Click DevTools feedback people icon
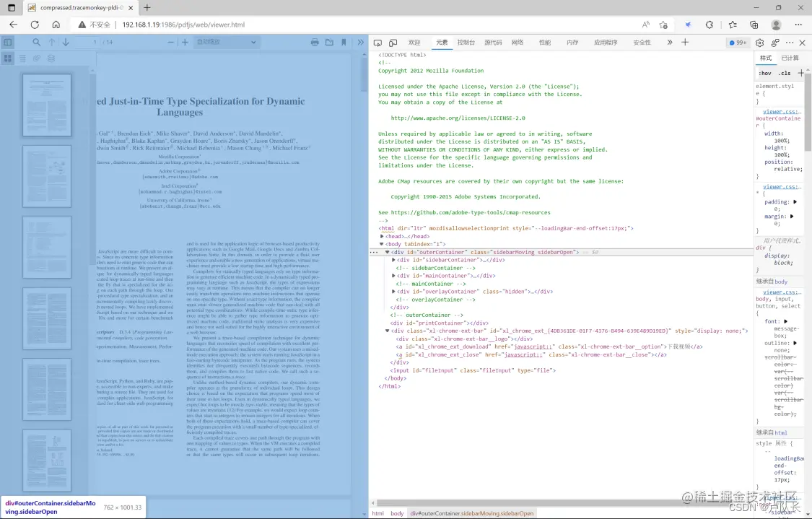812x519 pixels. coord(774,43)
